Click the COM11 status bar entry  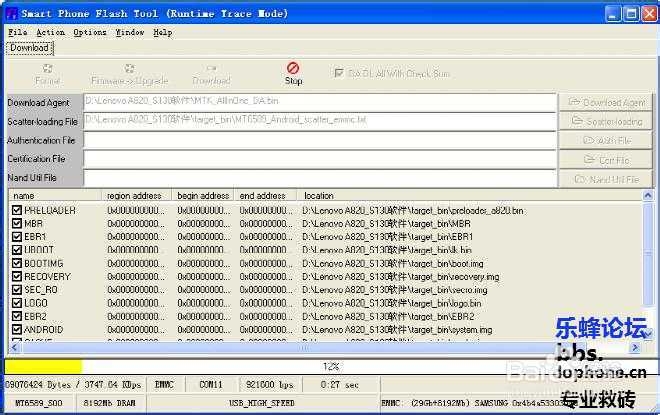pos(210,385)
